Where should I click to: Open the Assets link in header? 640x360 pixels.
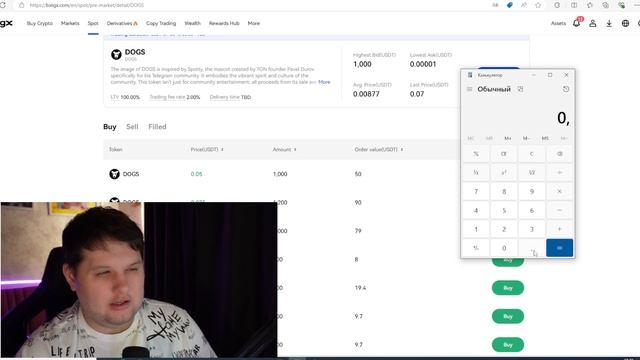click(x=558, y=23)
